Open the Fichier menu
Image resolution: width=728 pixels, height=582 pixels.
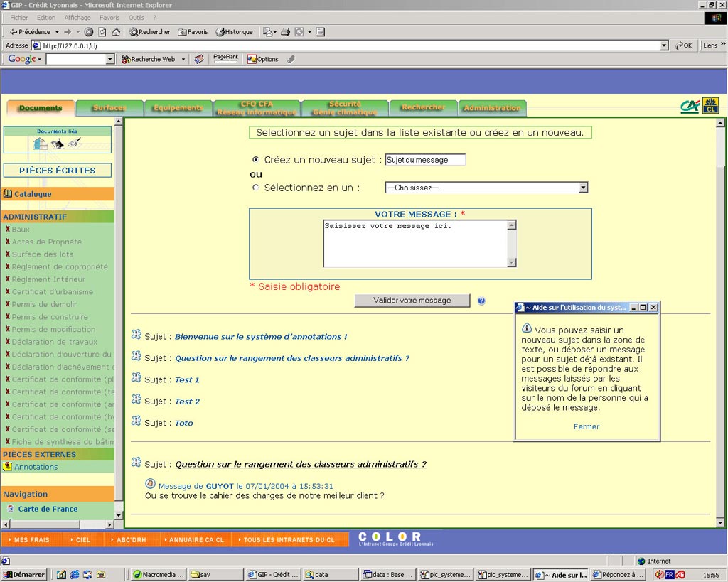(x=19, y=18)
